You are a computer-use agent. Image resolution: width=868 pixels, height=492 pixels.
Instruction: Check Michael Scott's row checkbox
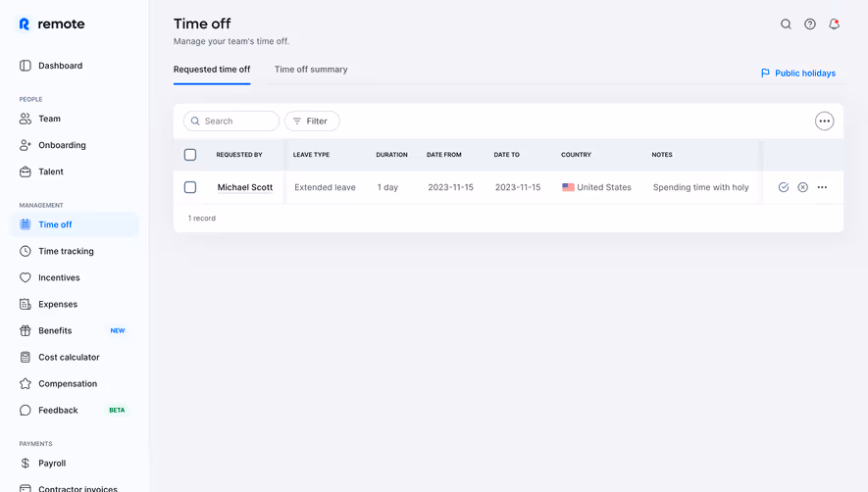pyautogui.click(x=190, y=187)
